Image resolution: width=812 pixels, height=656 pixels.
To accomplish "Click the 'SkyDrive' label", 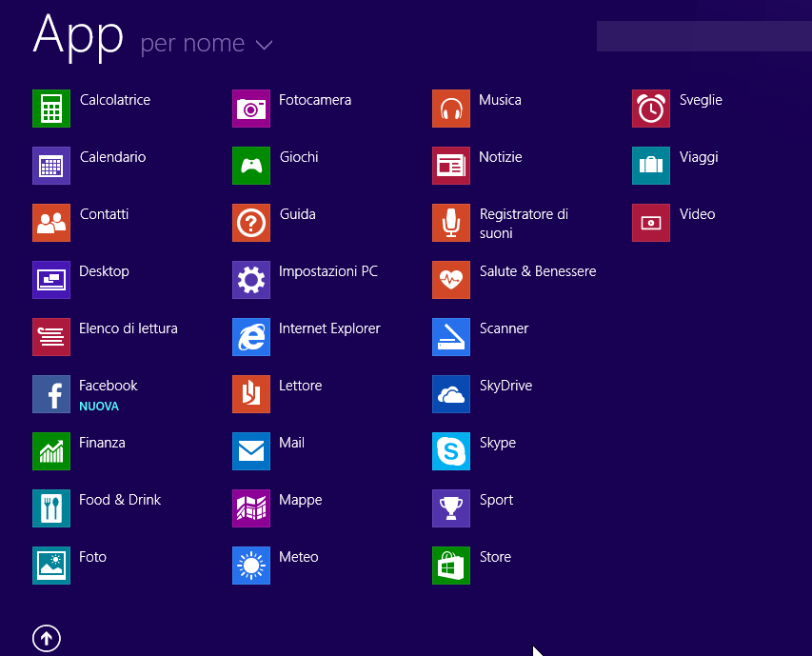I will [x=505, y=386].
